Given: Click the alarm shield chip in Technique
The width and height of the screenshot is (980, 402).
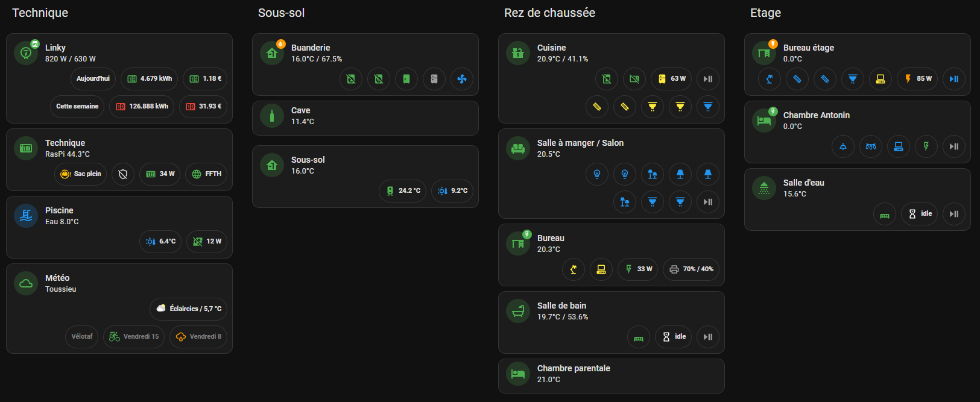Looking at the screenshot, I should pos(123,174).
